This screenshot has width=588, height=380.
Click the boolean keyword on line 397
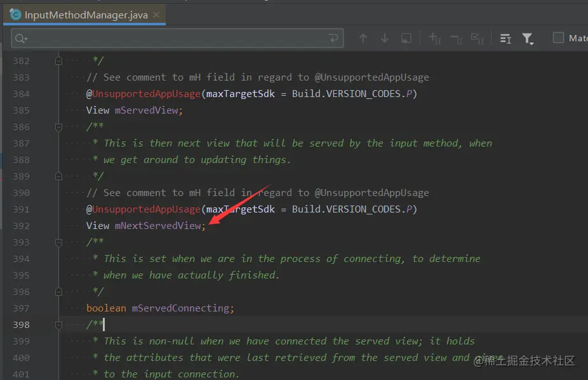tap(106, 308)
